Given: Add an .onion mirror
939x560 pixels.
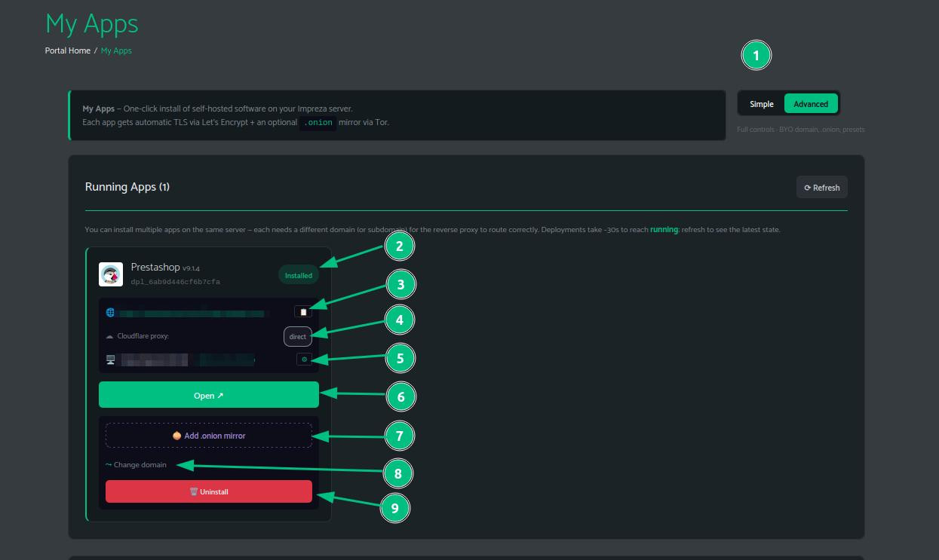Looking at the screenshot, I should [x=209, y=436].
